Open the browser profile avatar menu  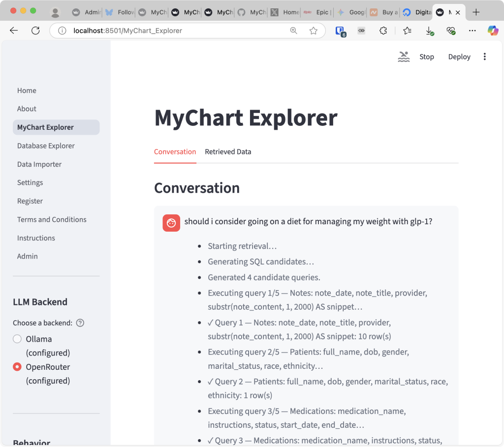[56, 12]
